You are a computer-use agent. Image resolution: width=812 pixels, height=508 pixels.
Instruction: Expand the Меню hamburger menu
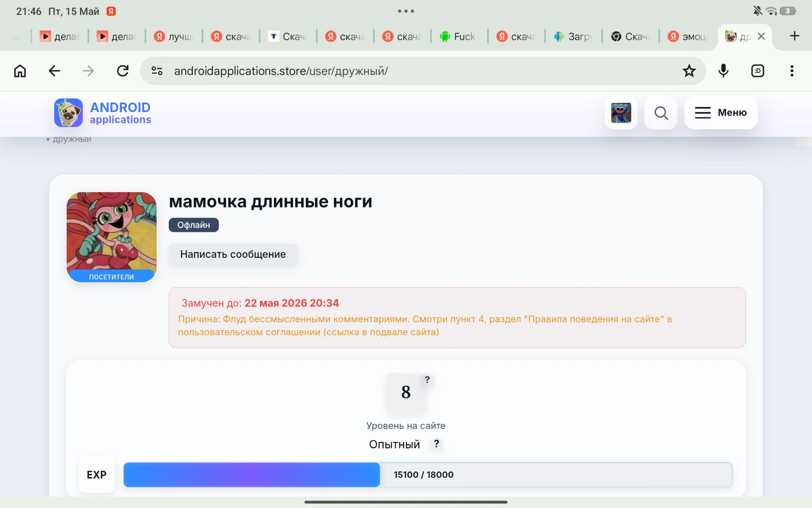coord(721,113)
